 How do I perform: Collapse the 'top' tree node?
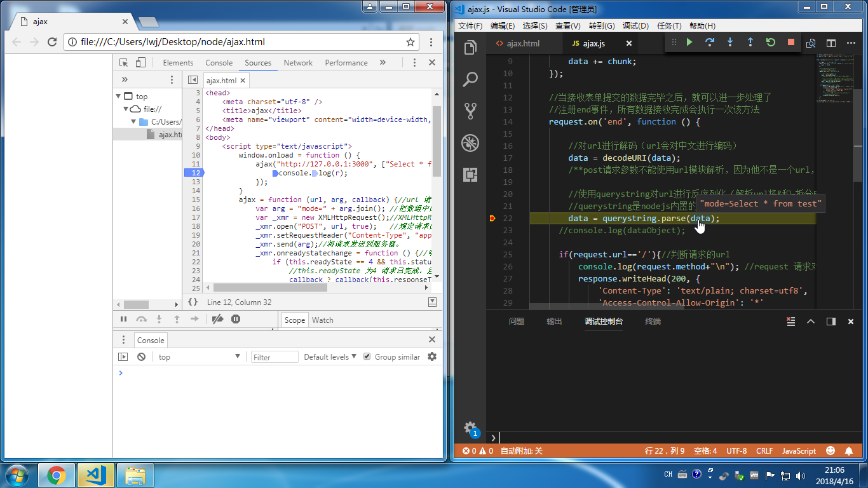[x=118, y=97]
